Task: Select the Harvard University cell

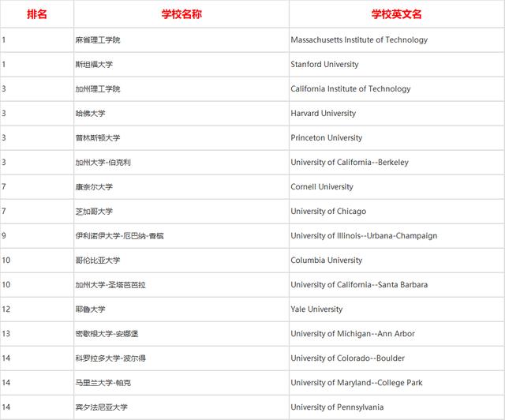Action: point(397,114)
